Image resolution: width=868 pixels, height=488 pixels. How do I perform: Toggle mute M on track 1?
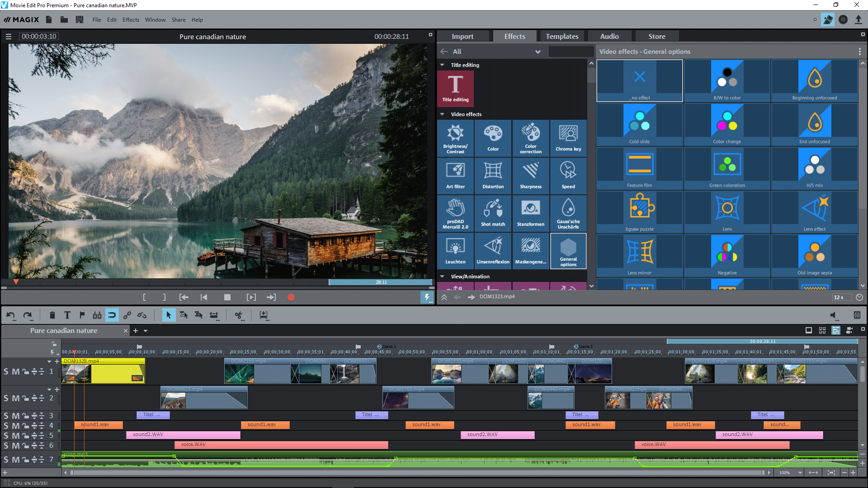click(x=16, y=371)
